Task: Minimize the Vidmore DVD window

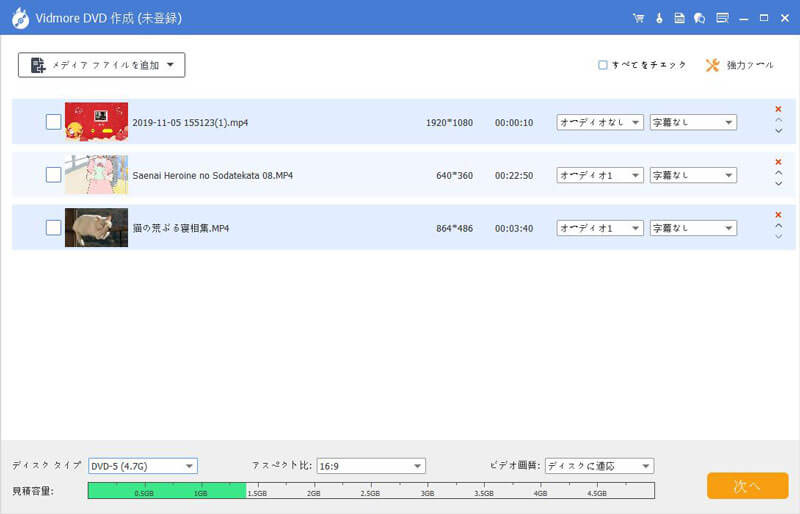Action: pyautogui.click(x=744, y=18)
